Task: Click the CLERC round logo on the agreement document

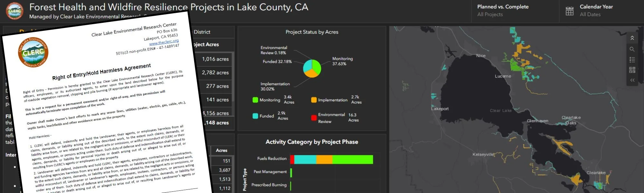Action: 33,52
